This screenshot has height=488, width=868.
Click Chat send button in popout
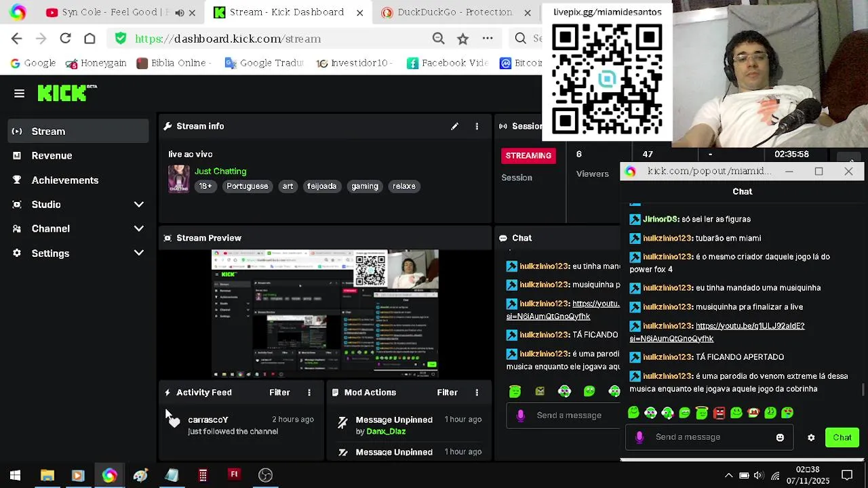[842, 438]
